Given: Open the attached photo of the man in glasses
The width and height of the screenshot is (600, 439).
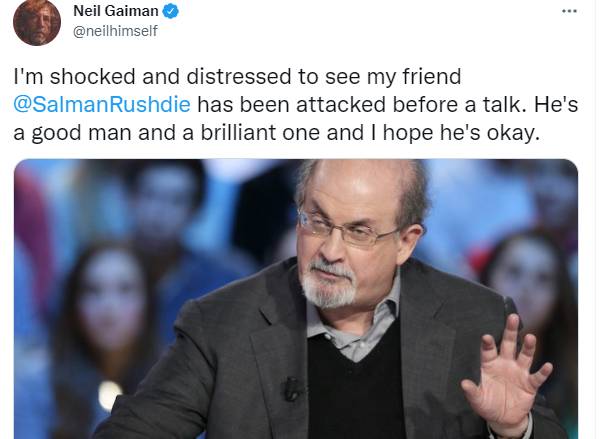Looking at the screenshot, I should pos(296,299).
